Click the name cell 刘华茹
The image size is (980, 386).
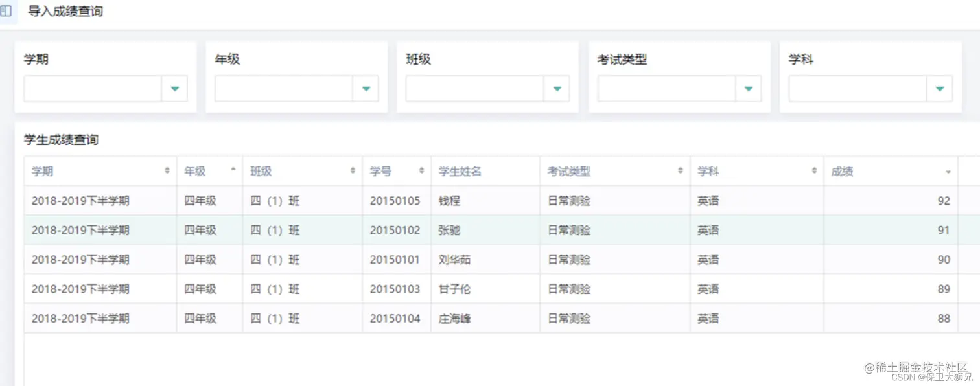pos(454,260)
